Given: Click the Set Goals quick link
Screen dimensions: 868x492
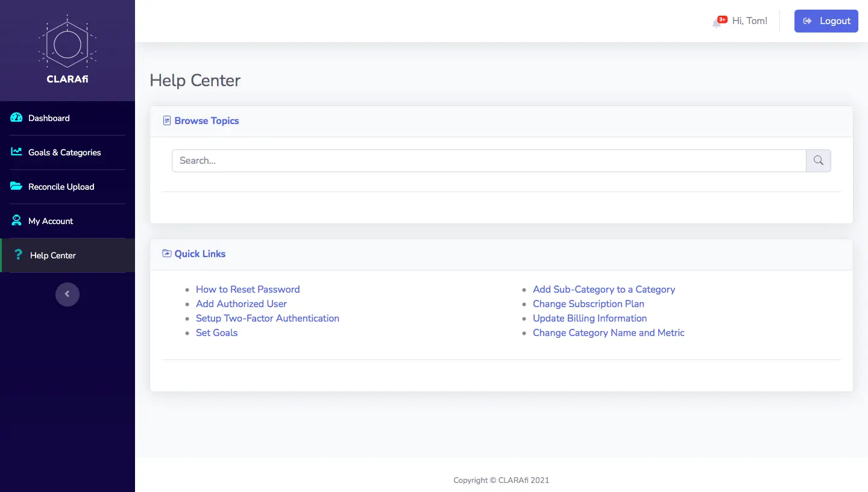Looking at the screenshot, I should click(x=216, y=333).
